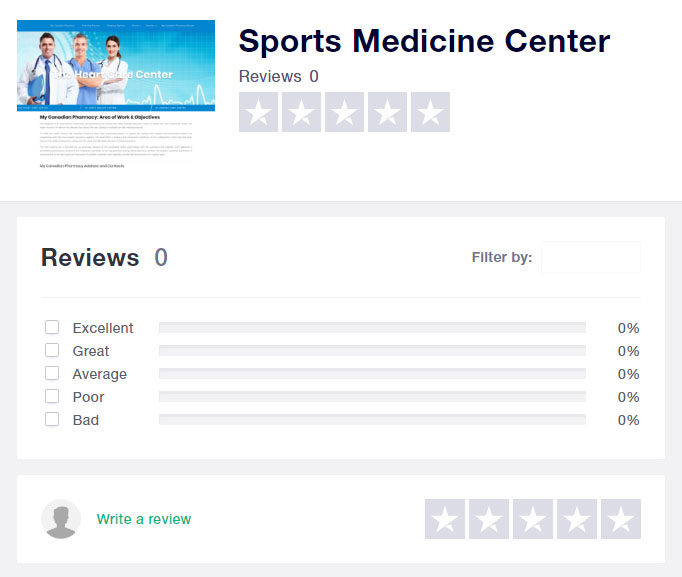682x577 pixels.
Task: Check the Average rating filter checkbox
Action: [52, 374]
